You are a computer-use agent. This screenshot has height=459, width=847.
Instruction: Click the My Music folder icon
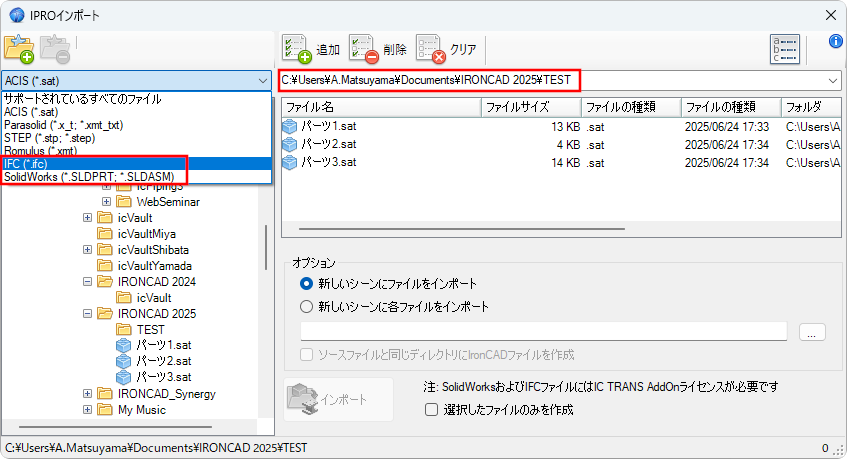(x=105, y=410)
